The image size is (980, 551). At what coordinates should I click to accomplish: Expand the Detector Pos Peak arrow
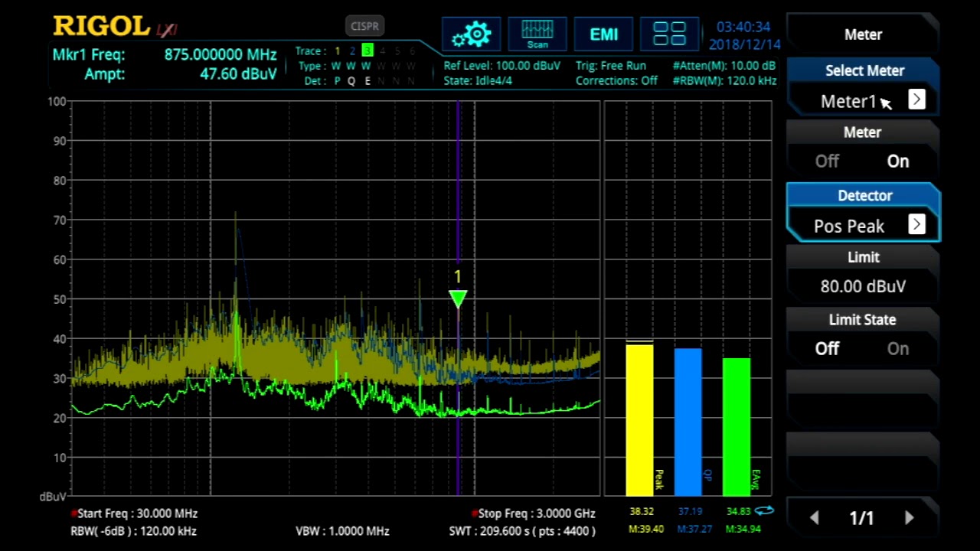tap(916, 224)
